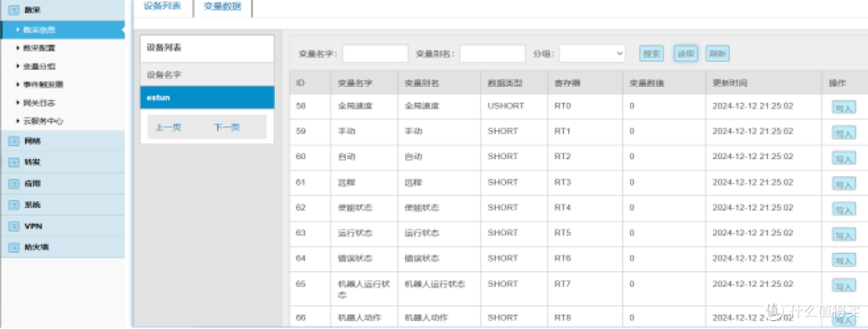Open the 数采信息 submenu item
The width and height of the screenshot is (868, 329).
point(62,30)
